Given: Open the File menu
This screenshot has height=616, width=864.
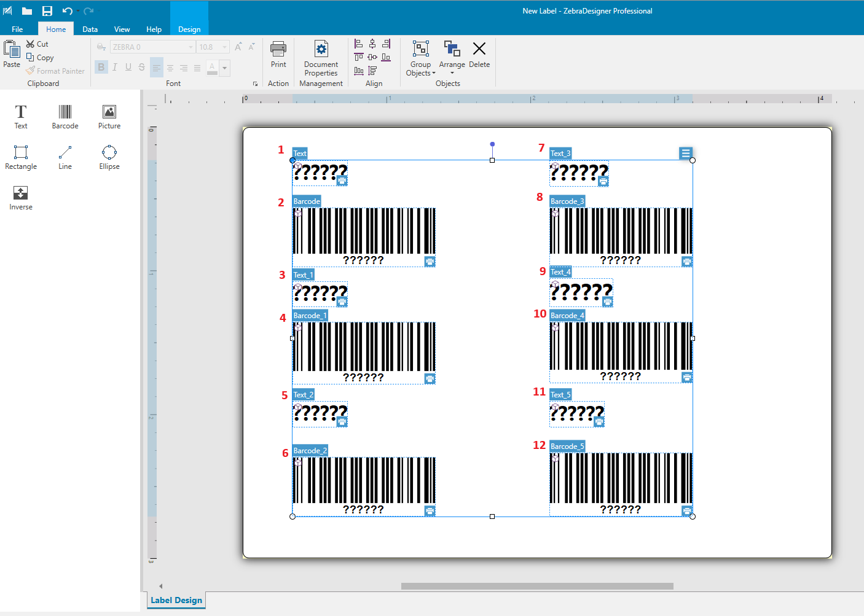Looking at the screenshot, I should coord(17,29).
